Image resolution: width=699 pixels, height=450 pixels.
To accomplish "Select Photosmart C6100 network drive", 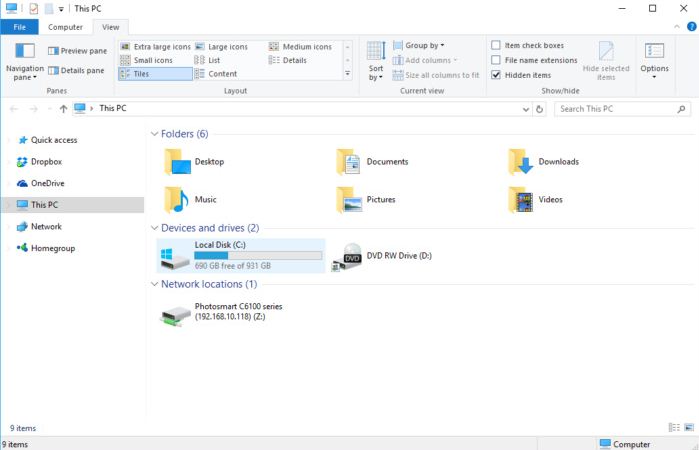I will coord(222,312).
